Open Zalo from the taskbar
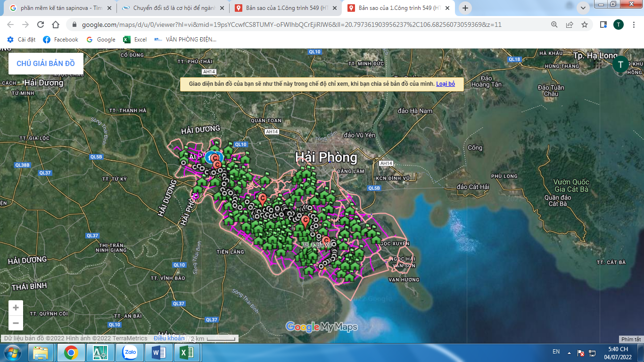 [x=129, y=352]
